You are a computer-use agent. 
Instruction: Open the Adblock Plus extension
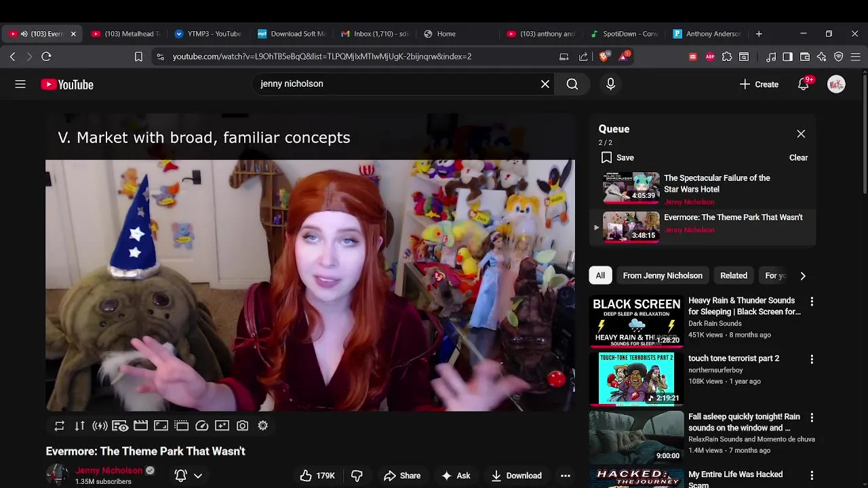[x=710, y=57]
